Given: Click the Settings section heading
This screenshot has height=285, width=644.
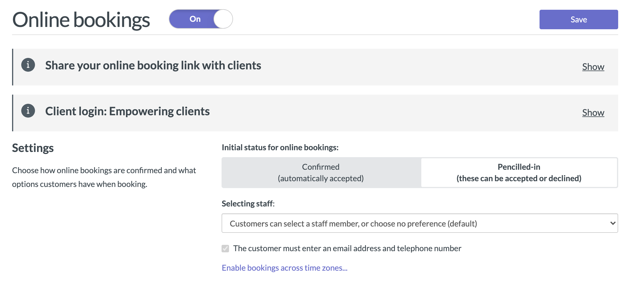Looking at the screenshot, I should [33, 148].
